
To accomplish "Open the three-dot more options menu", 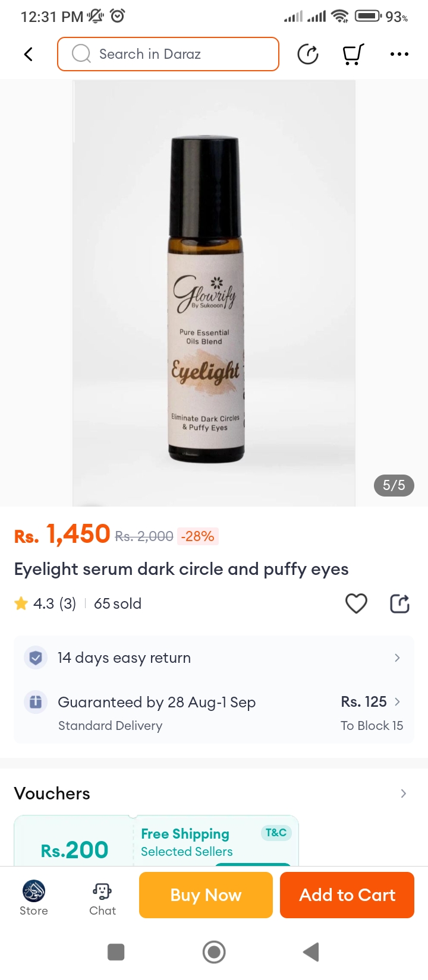I will coord(399,54).
